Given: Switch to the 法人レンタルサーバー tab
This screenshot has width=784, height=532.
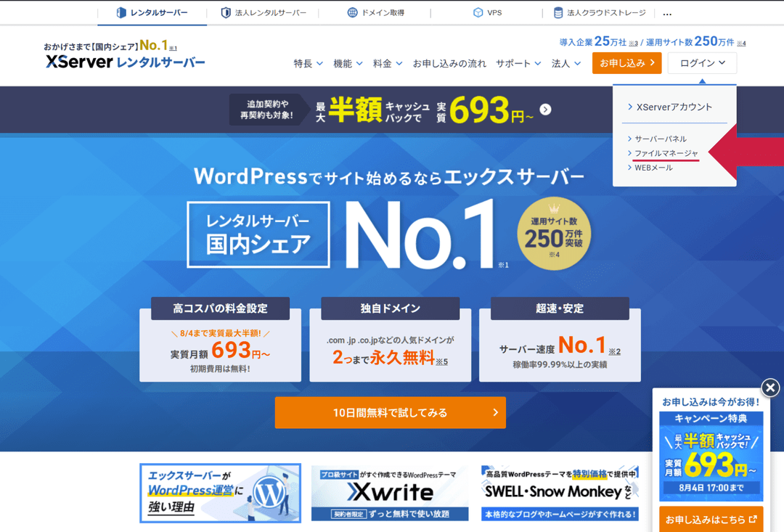Looking at the screenshot, I should [x=264, y=12].
